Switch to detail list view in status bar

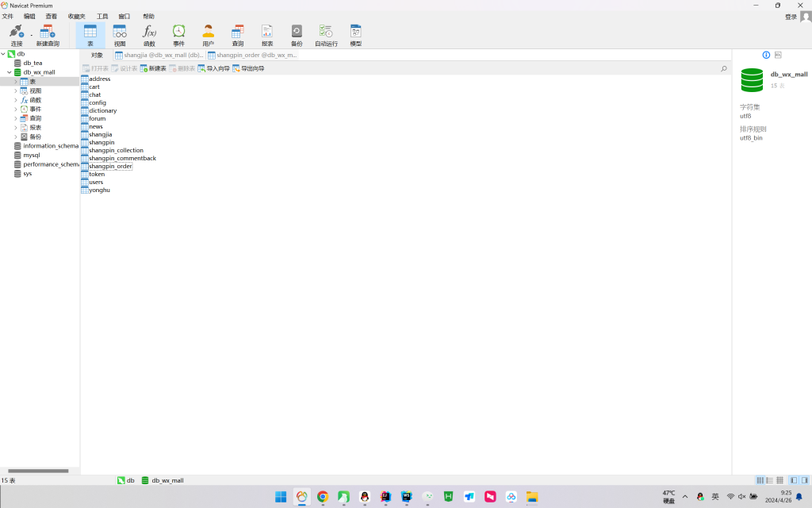(780, 480)
